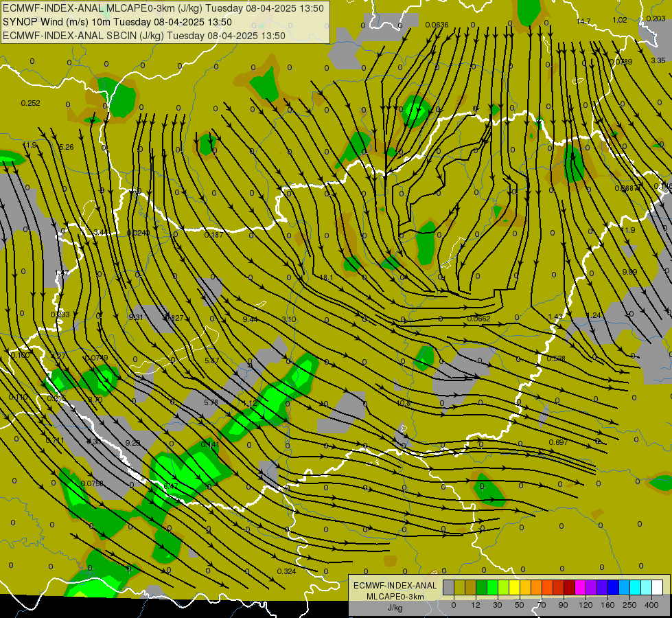672x618 pixels.
Task: Click the map value 9.31
Action: [136, 318]
